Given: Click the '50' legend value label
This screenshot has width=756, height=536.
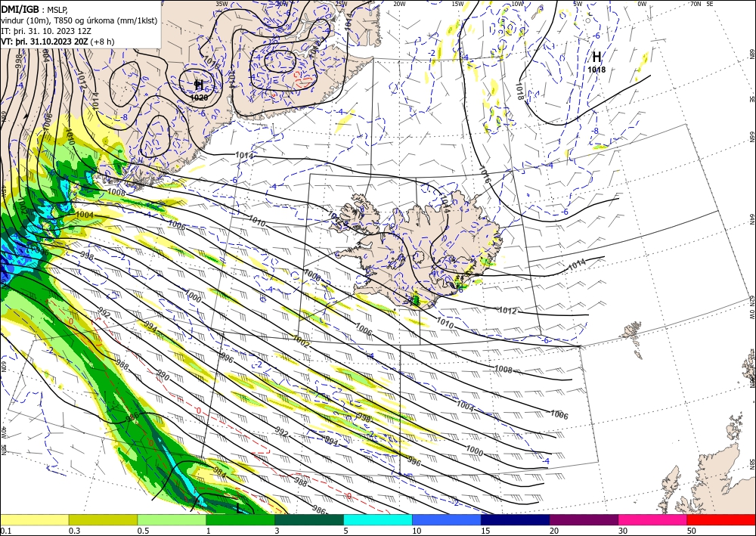Looking at the screenshot, I should coord(692,531).
